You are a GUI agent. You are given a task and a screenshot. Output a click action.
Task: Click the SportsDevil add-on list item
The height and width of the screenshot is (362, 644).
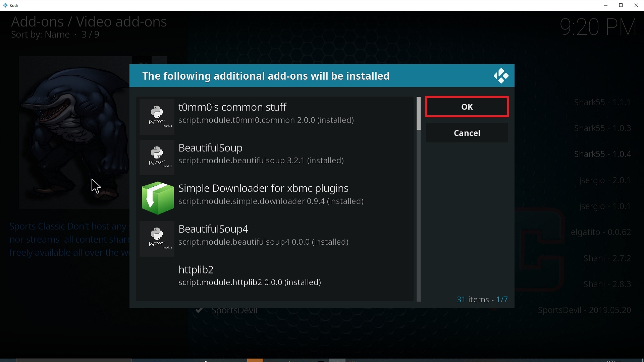(234, 311)
